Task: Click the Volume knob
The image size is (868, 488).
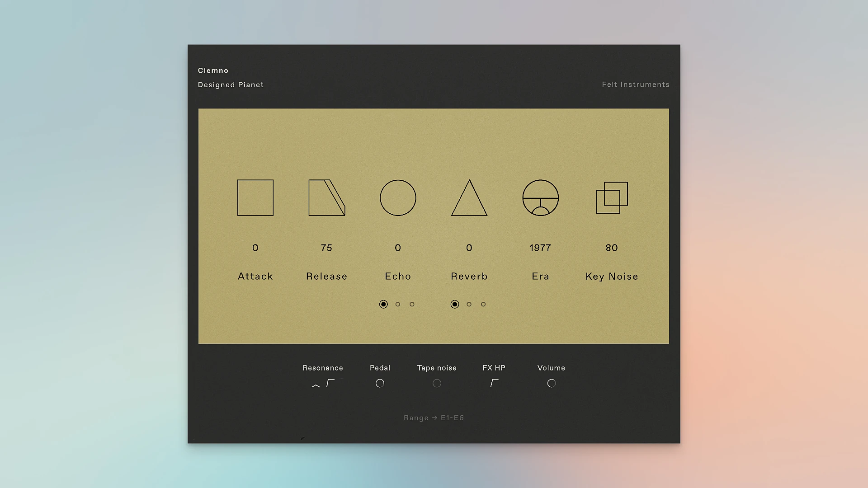Action: click(551, 383)
